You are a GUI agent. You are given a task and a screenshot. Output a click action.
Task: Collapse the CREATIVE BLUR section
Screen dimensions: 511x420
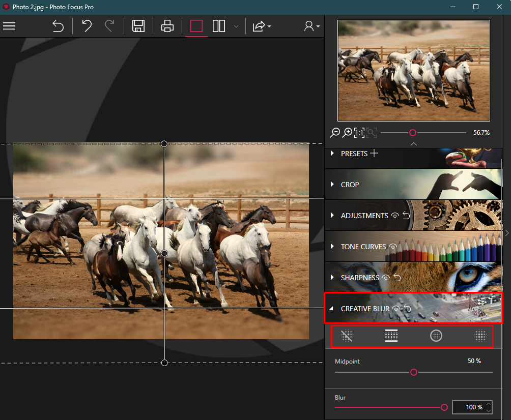(x=331, y=308)
